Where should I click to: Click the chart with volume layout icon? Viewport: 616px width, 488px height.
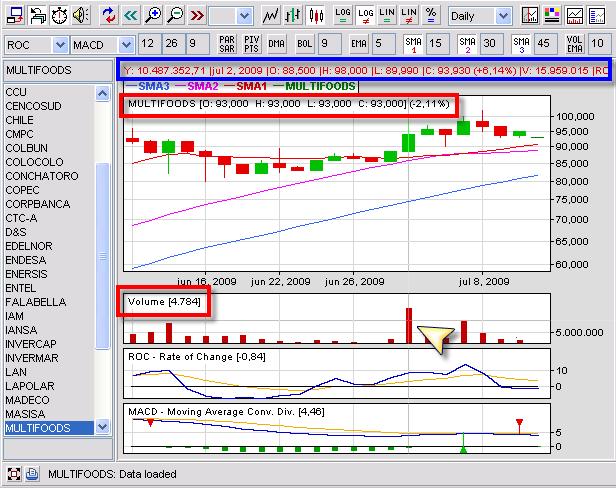(x=574, y=15)
